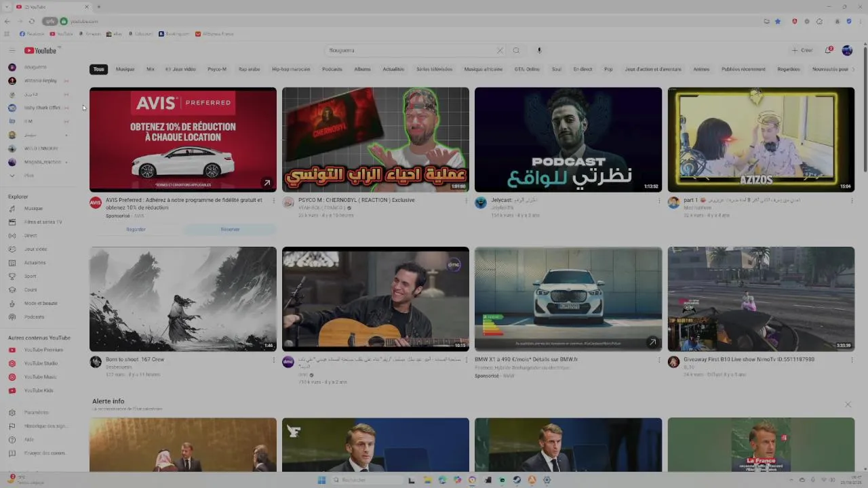Viewport: 868px width, 488px height.
Task: Select the Hip-hop marocain filter chip
Action: [291, 69]
